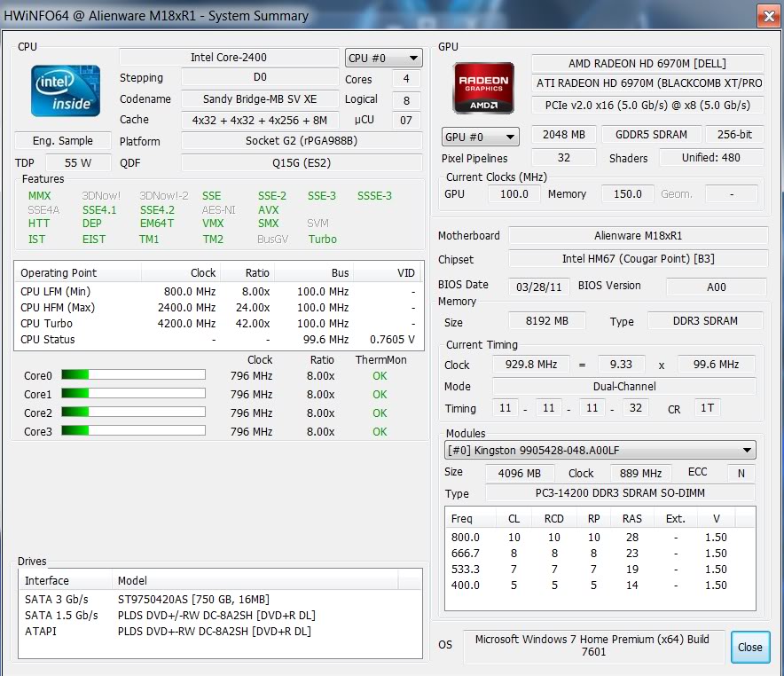Select the CPU LFM (Min) row
Image resolution: width=784 pixels, height=676 pixels.
tap(218, 292)
